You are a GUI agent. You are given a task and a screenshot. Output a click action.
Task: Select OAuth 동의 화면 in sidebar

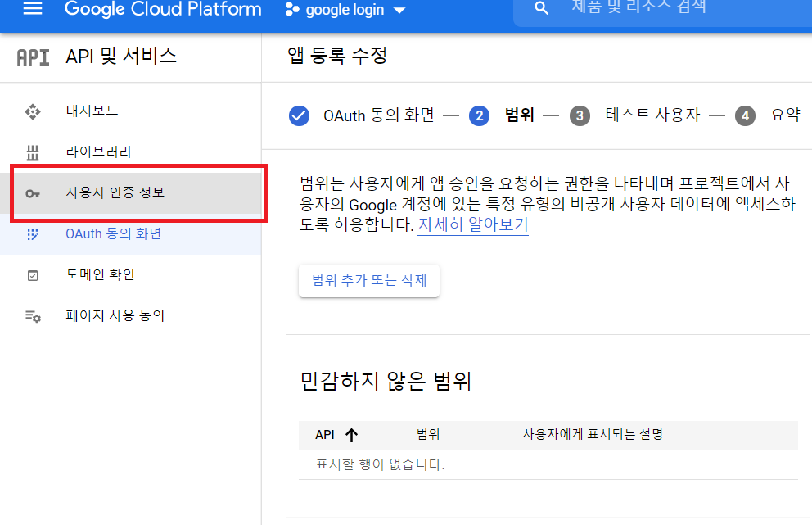(130, 233)
